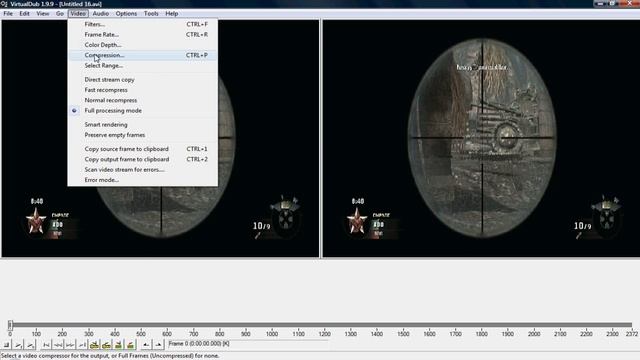Set mark-out selection end icon
This screenshot has width=640, height=360.
[158, 345]
